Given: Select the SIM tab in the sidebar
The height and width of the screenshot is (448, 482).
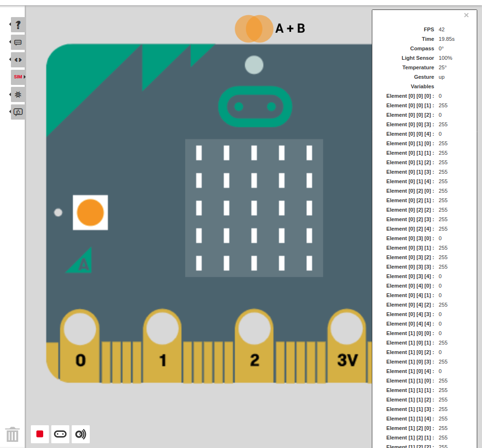Looking at the screenshot, I should [x=18, y=77].
